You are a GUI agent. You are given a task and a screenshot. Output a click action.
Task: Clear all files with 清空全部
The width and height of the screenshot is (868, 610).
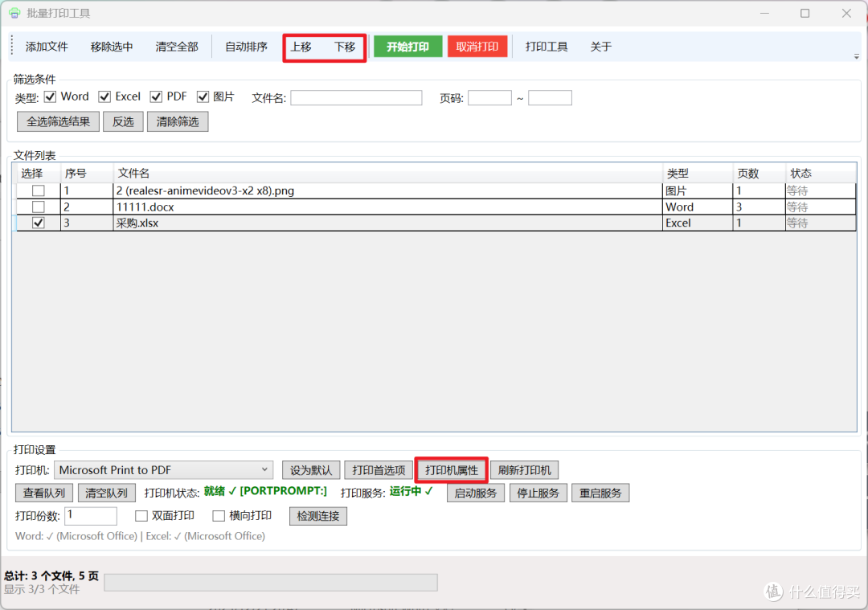click(x=177, y=47)
